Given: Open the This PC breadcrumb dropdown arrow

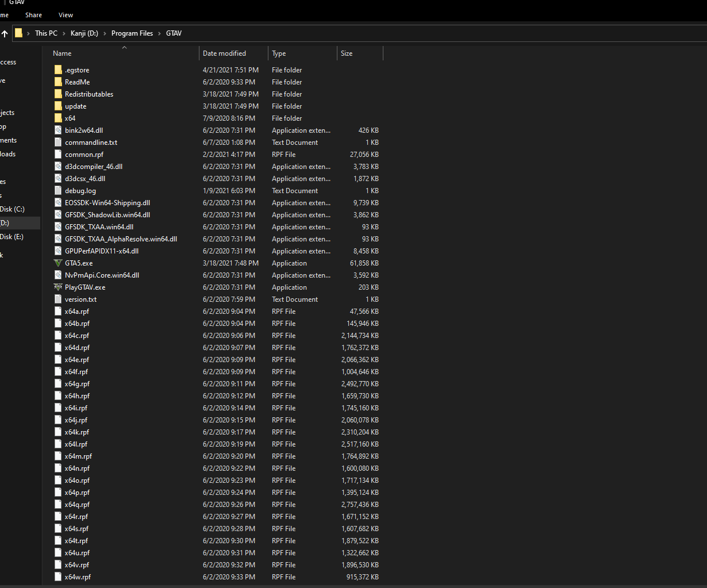Looking at the screenshot, I should click(x=63, y=33).
